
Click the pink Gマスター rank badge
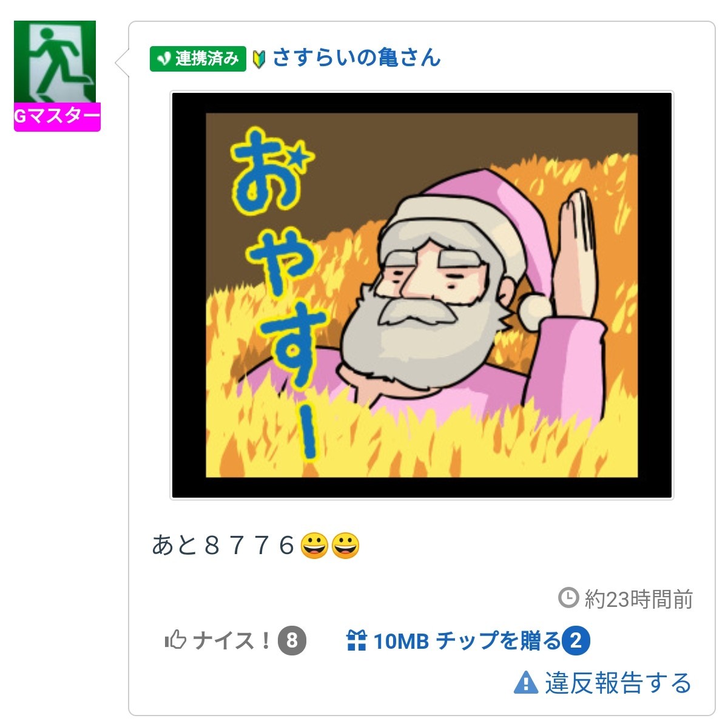coord(57,117)
